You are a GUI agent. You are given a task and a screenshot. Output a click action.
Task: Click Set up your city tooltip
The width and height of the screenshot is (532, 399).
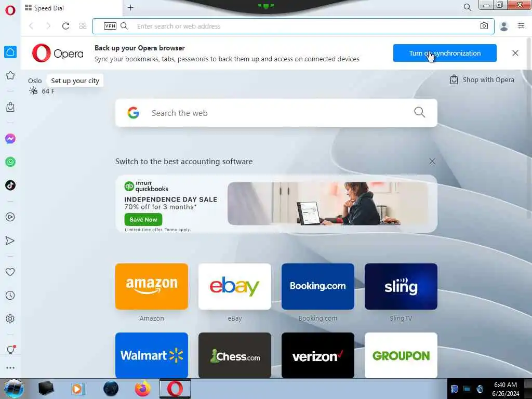click(x=75, y=81)
